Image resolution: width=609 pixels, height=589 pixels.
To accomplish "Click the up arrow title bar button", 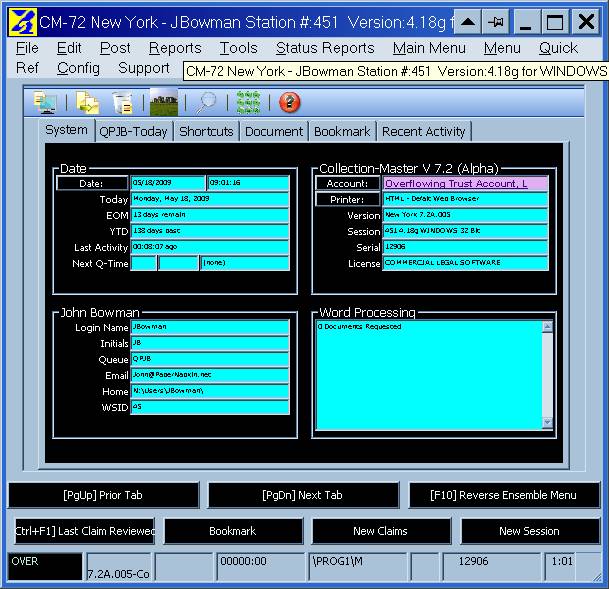I will (463, 21).
